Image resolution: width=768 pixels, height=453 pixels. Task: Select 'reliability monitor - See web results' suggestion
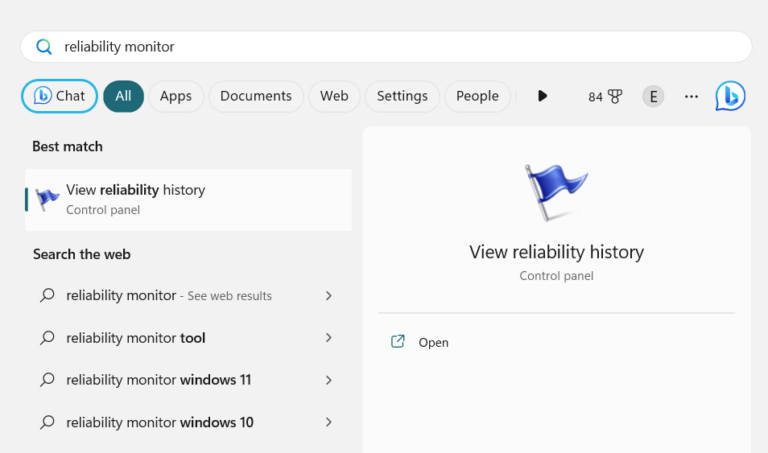(x=170, y=296)
